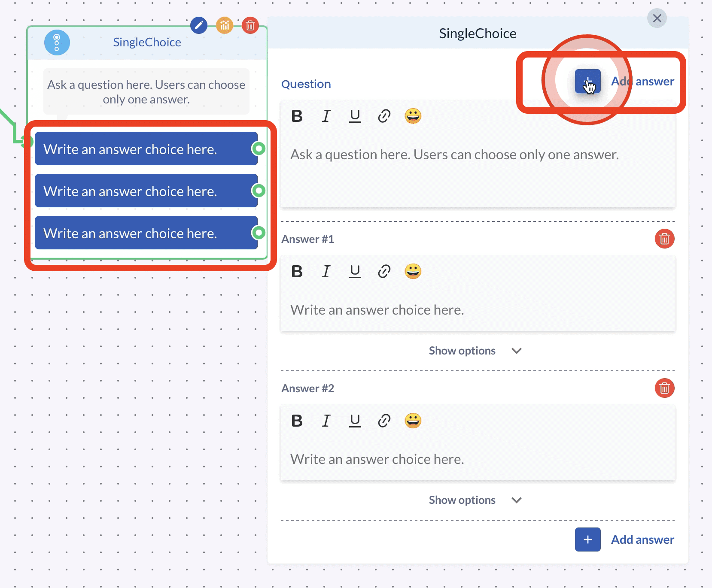Click the edit pencil icon on SingleChoice node
This screenshot has height=588, width=712.
click(x=199, y=25)
